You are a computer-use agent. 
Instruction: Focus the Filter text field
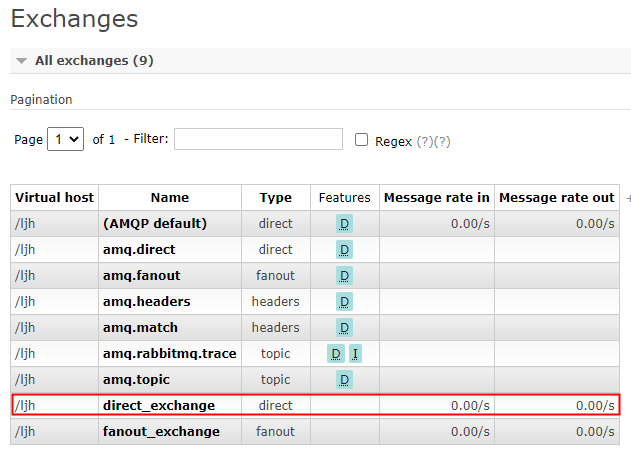(258, 139)
